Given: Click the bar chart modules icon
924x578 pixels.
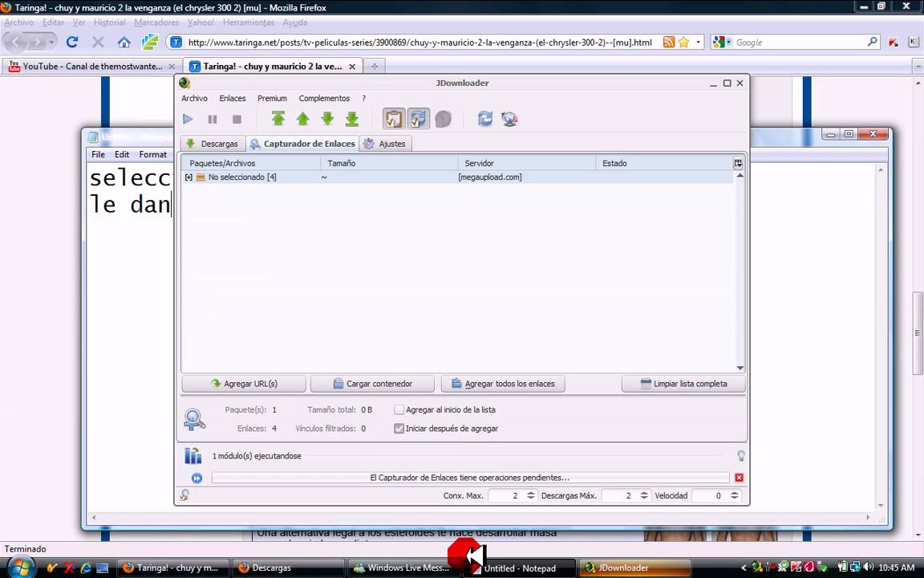Looking at the screenshot, I should 192,455.
